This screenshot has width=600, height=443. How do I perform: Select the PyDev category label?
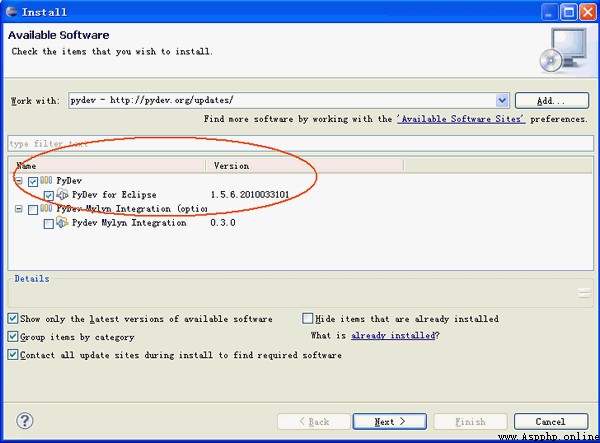tap(69, 181)
